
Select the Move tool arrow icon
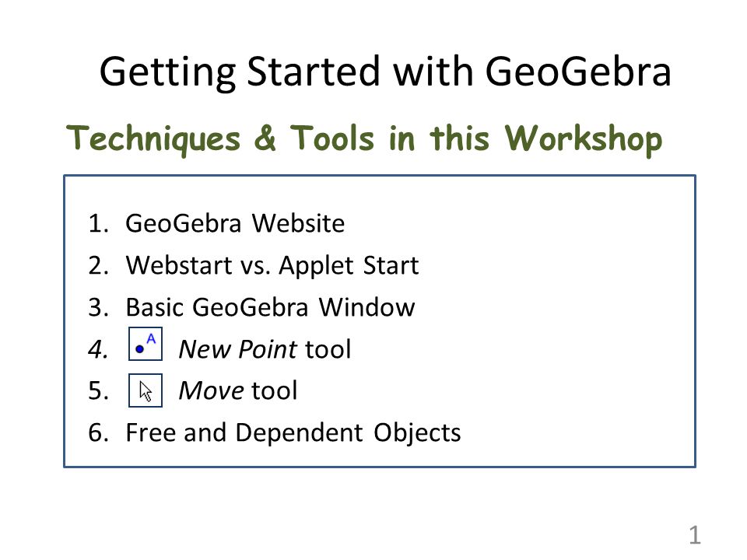click(146, 390)
